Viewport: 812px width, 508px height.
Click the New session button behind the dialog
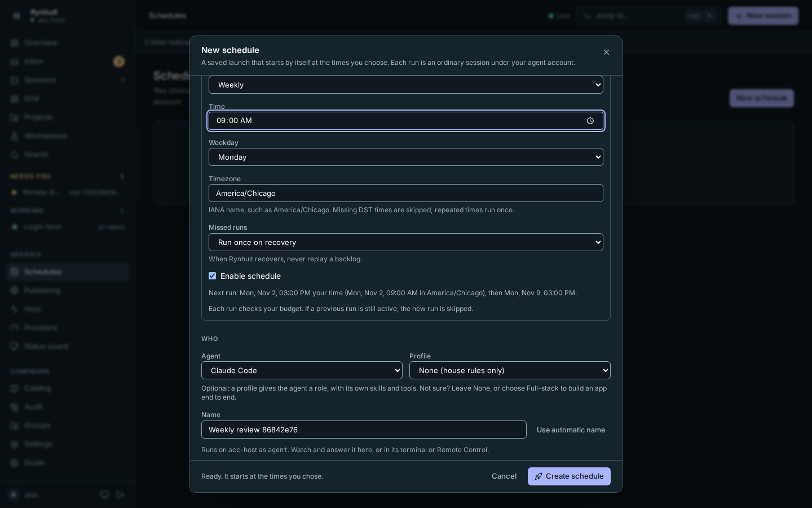pyautogui.click(x=763, y=16)
